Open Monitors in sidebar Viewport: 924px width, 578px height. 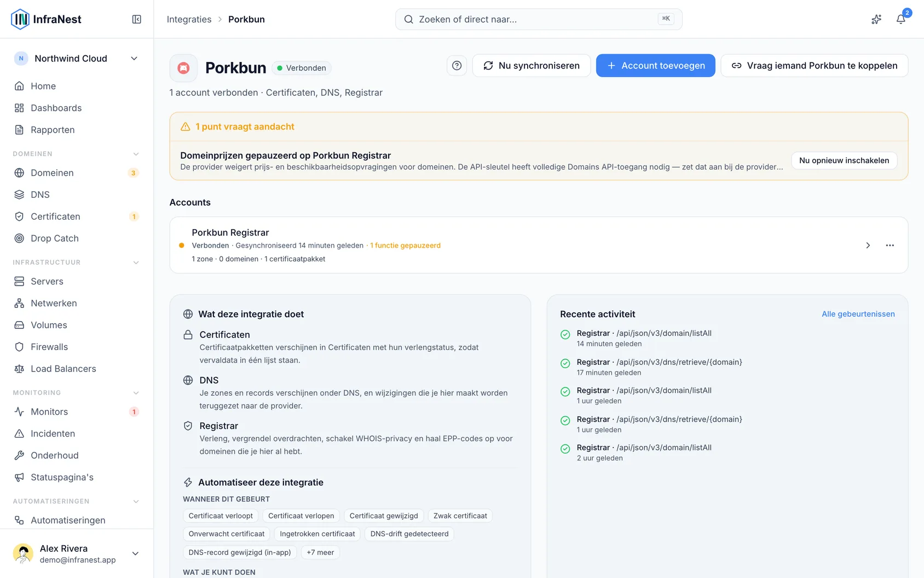tap(77, 411)
